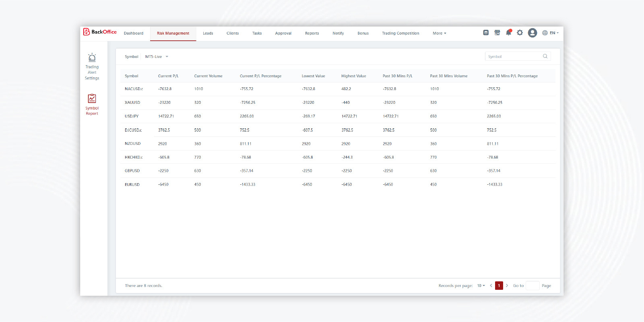Open the EN language dropdown

[x=550, y=33]
